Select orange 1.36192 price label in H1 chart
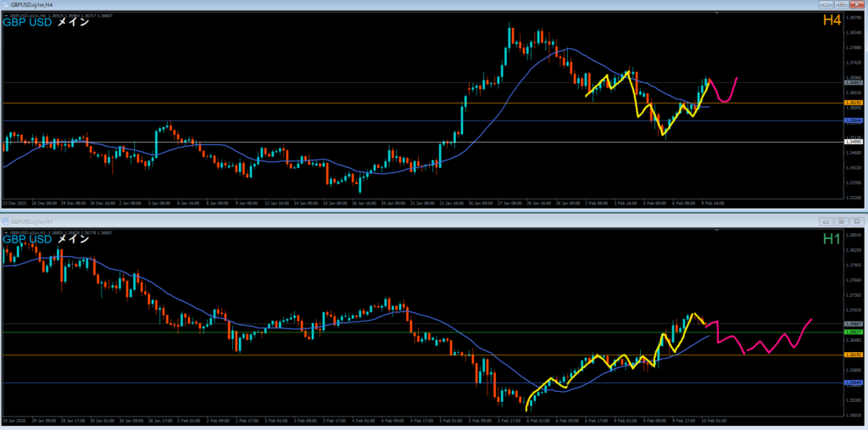The height and width of the screenshot is (430, 868). pos(853,355)
